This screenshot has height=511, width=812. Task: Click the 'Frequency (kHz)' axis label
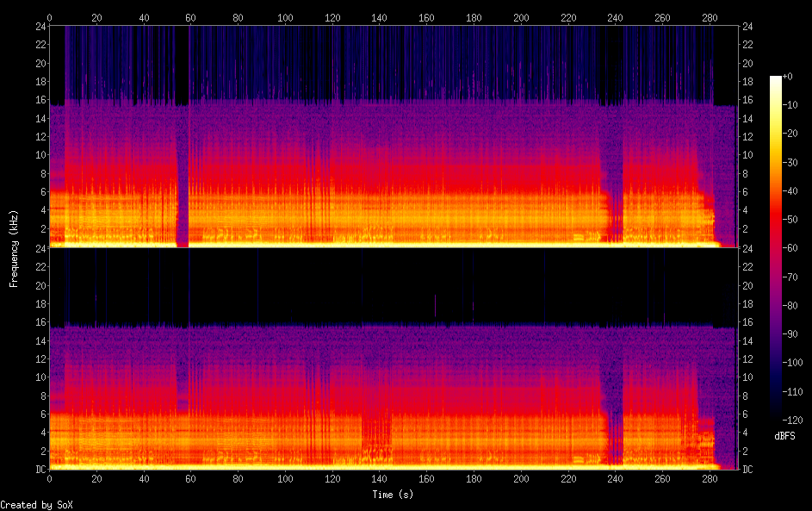15,247
